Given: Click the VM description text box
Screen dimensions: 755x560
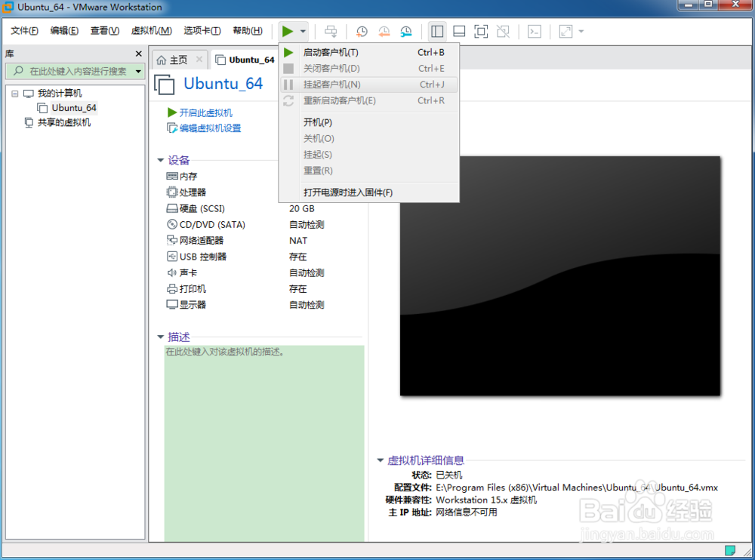Looking at the screenshot, I should (263, 444).
